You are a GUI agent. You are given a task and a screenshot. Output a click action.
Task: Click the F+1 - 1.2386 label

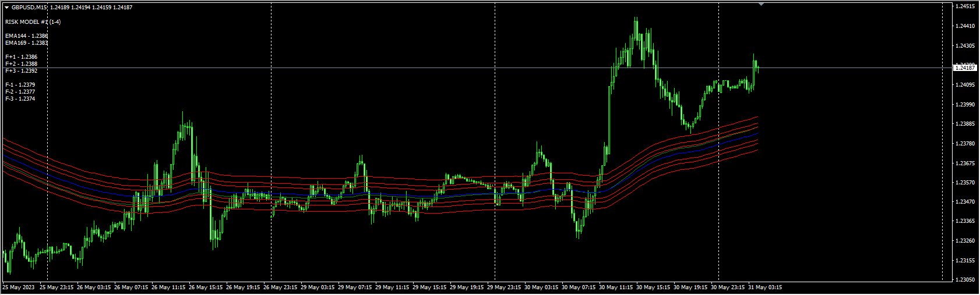point(22,57)
